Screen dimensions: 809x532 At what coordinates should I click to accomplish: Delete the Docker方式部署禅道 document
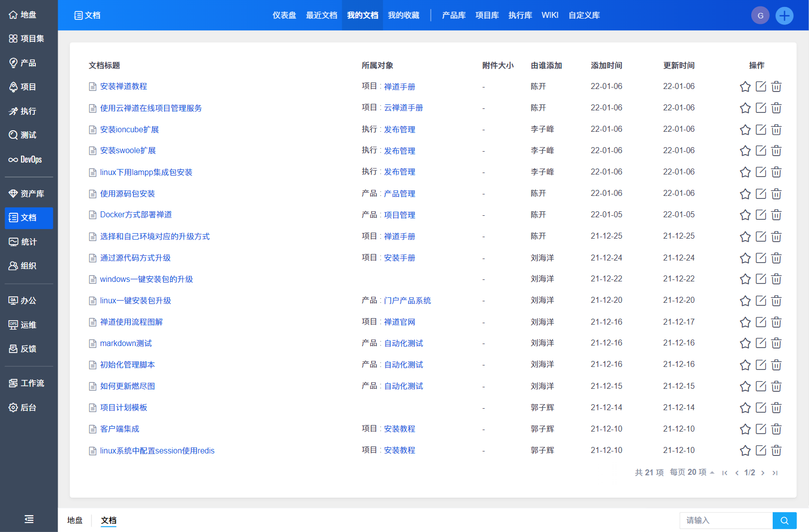[776, 215]
